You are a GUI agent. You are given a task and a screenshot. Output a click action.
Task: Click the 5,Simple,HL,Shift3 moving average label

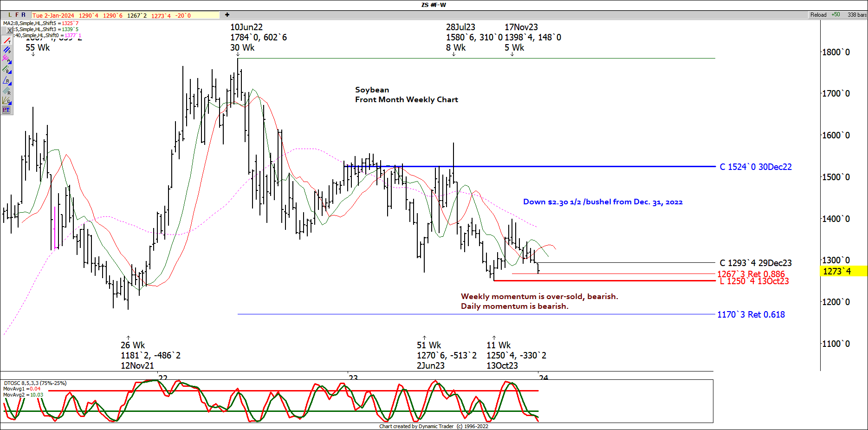tap(46, 29)
